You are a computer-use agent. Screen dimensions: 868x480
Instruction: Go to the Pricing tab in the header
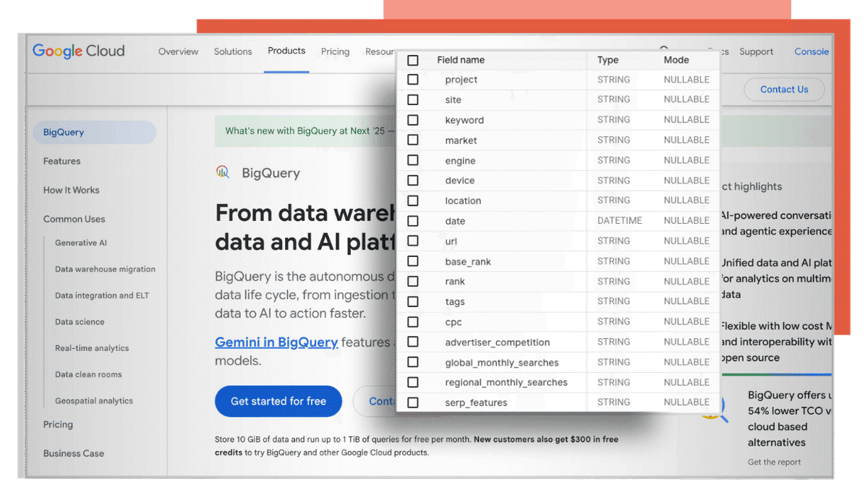[x=335, y=51]
